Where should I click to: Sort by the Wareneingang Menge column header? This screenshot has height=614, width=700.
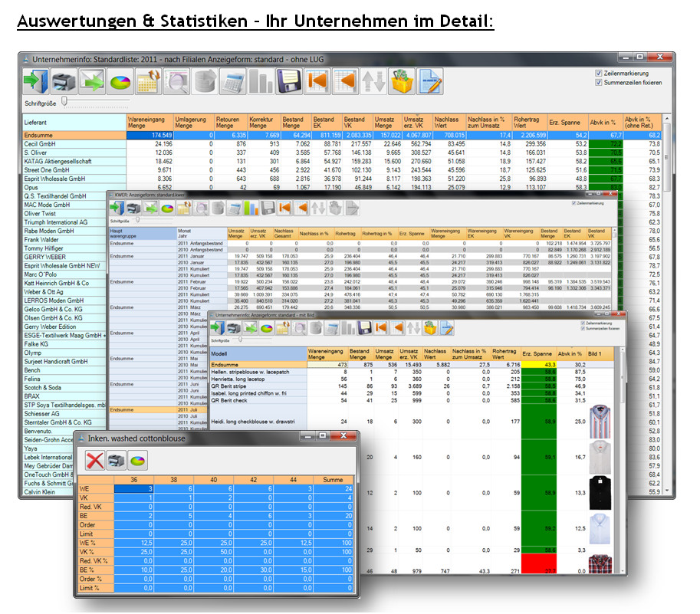click(x=149, y=123)
